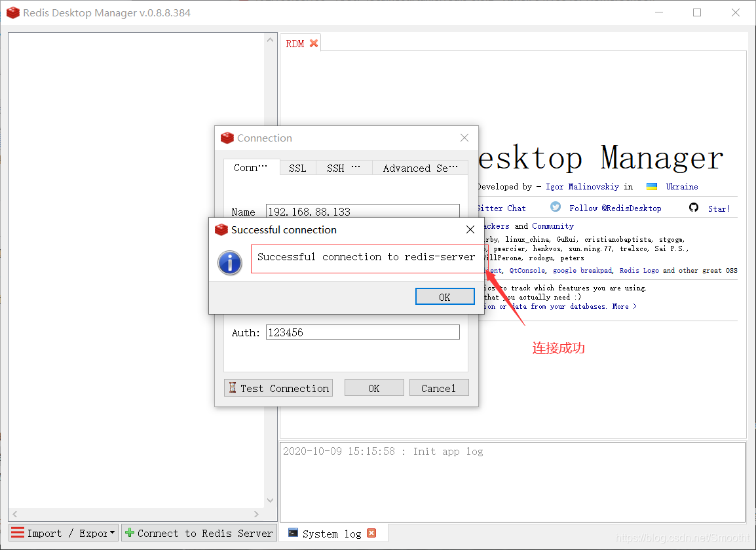The image size is (756, 550).
Task: Click the More > link
Action: pyautogui.click(x=624, y=306)
